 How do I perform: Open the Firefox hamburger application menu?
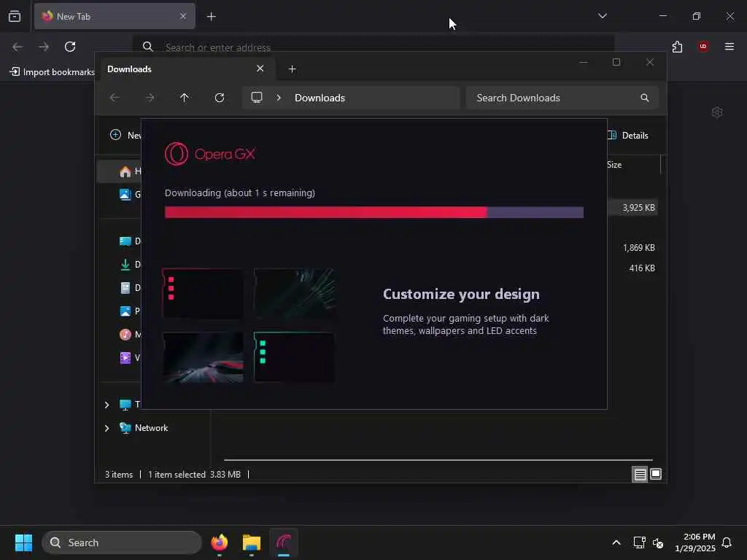729,47
